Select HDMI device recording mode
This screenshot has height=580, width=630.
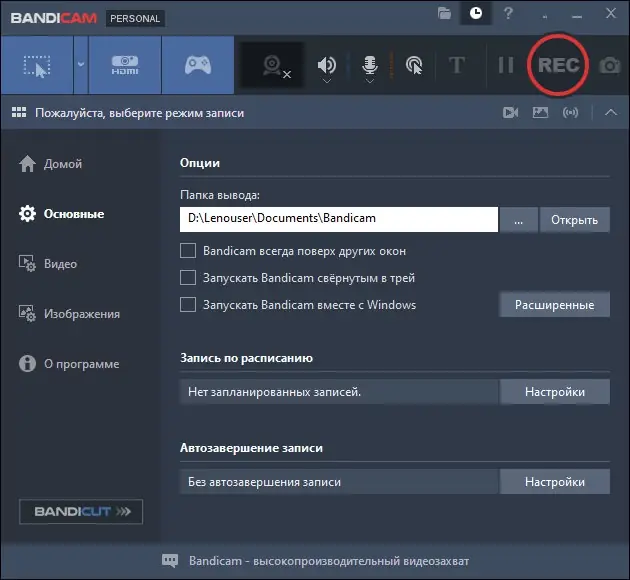click(x=125, y=65)
